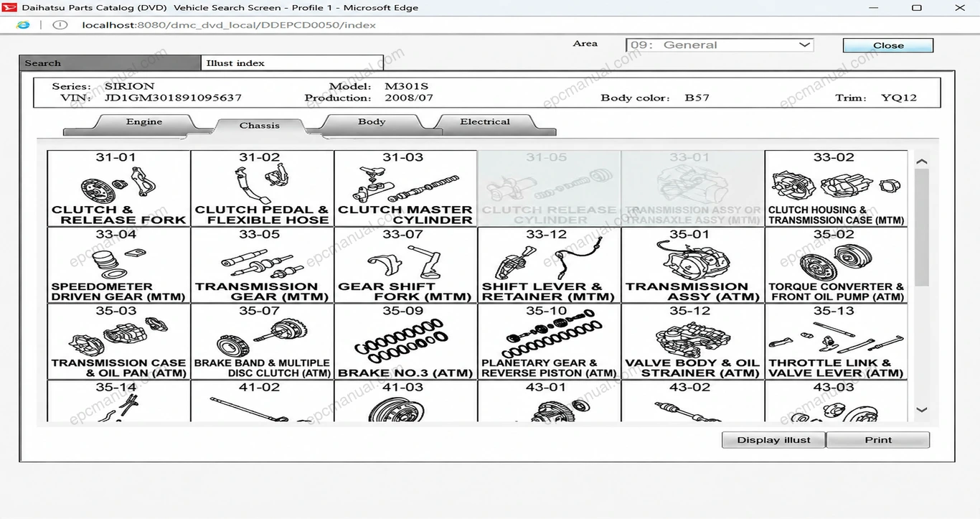Click the Display illust button
Screen dimensions: 980x519
click(774, 440)
